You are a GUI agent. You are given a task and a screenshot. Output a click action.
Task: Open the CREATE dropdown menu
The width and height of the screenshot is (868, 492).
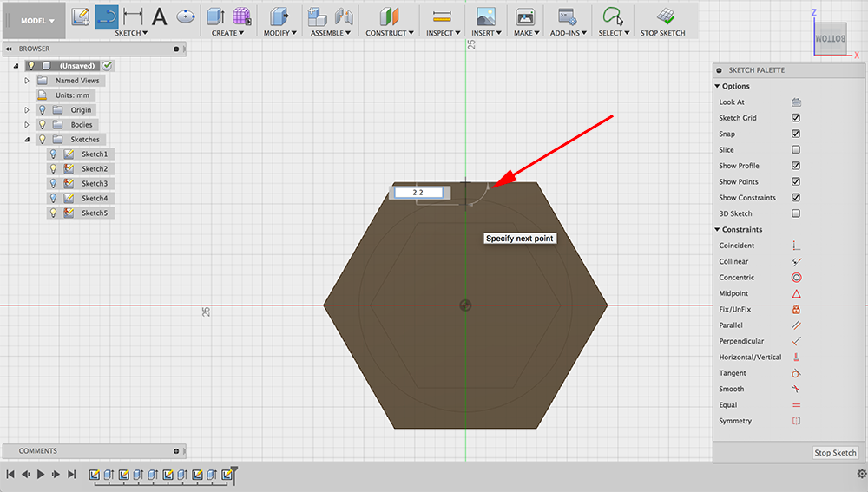(227, 33)
